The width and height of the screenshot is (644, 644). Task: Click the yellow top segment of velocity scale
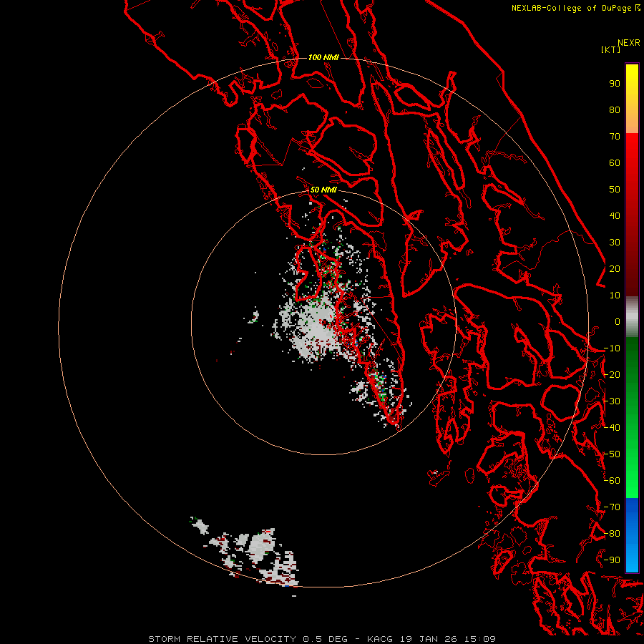pyautogui.click(x=632, y=99)
